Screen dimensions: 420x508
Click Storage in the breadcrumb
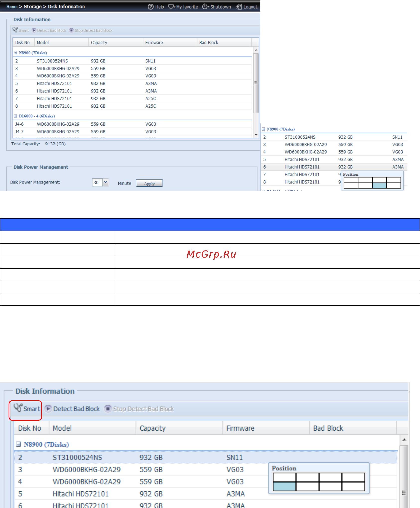pos(33,7)
